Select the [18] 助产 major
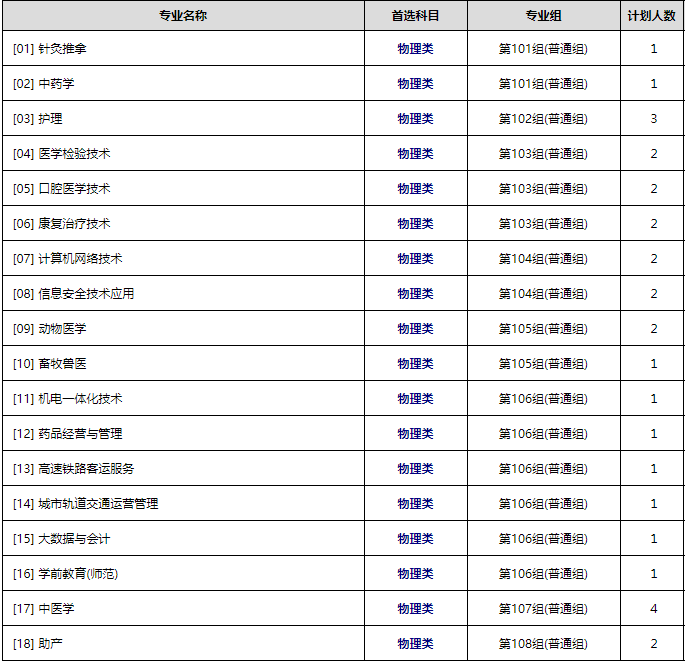The width and height of the screenshot is (685, 662). (38, 643)
